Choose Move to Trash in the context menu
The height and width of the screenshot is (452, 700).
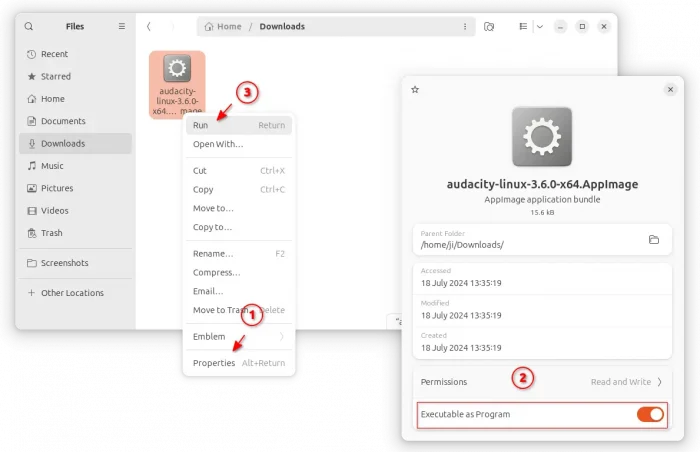[239, 310]
